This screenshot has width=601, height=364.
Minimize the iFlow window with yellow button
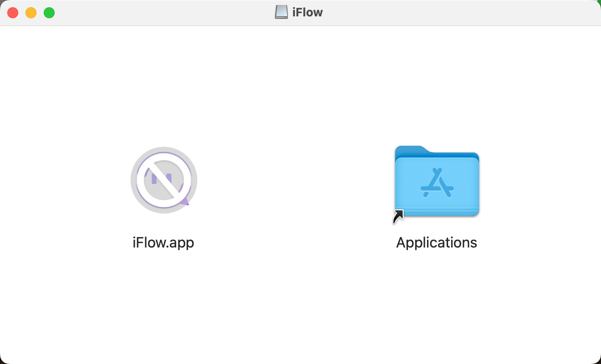point(31,13)
